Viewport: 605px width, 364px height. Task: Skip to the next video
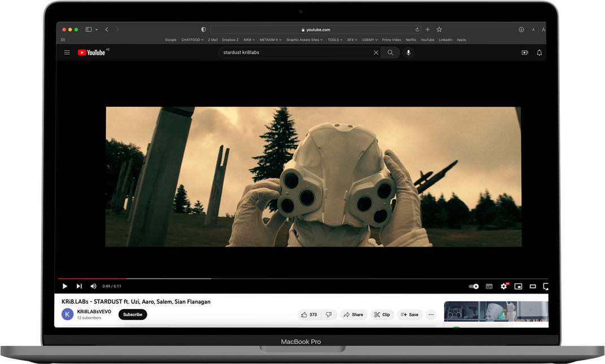point(79,286)
